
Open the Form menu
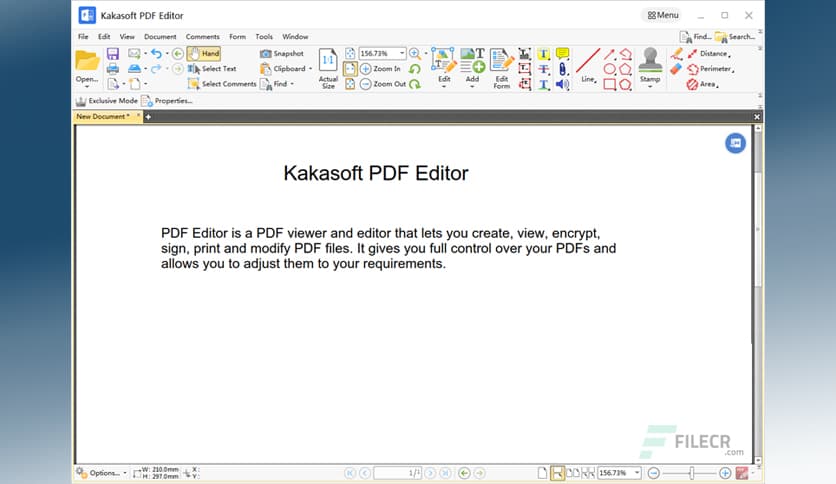pos(237,37)
